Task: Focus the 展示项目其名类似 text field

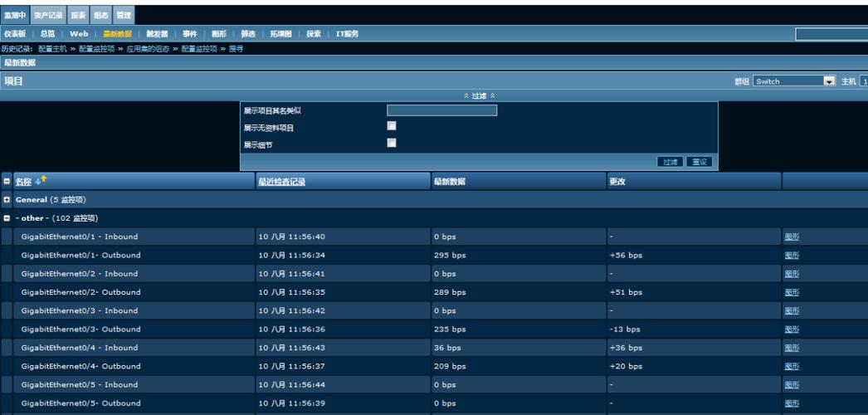Action: (x=441, y=110)
